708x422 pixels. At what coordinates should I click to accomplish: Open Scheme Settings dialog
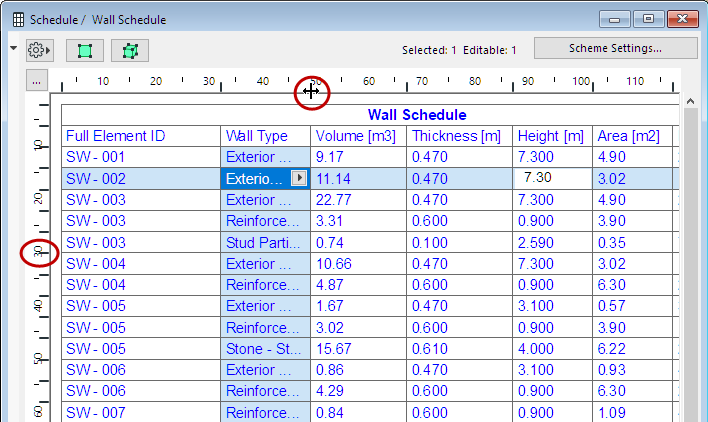click(614, 48)
